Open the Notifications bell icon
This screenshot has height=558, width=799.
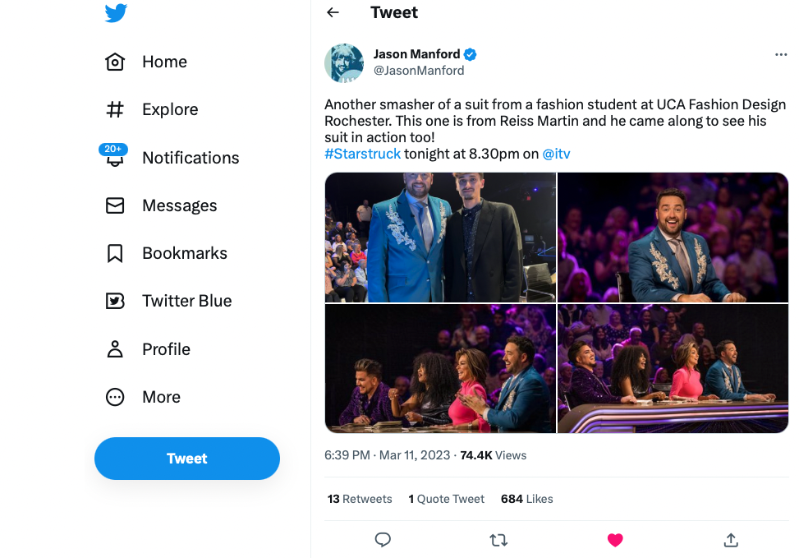coord(115,158)
